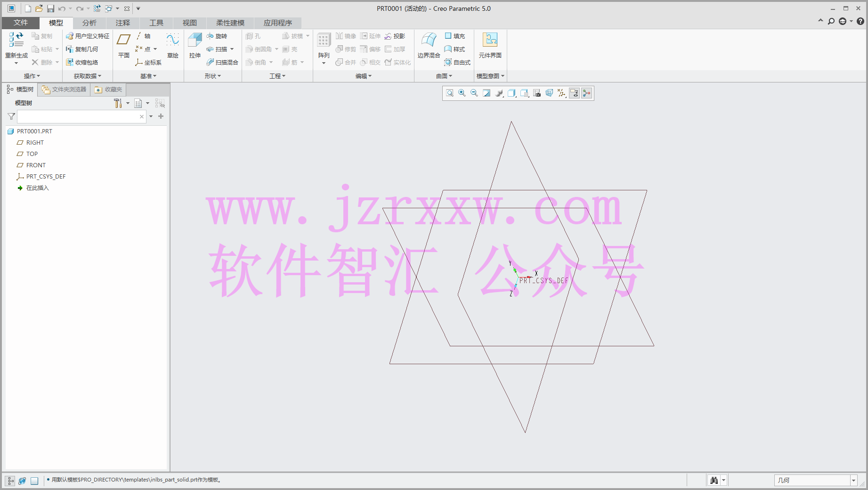Expand the 操作 group dropdown
Viewport: 868px width, 490px height.
coord(32,76)
